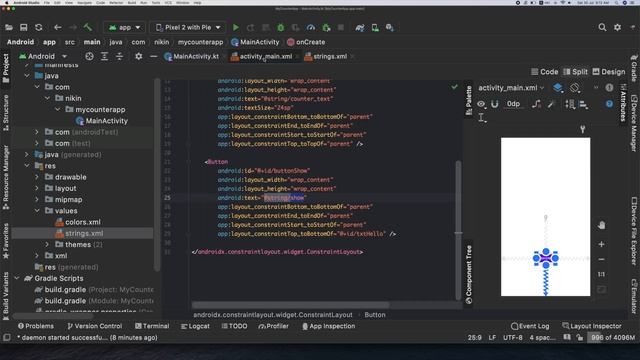Open Search Everywhere magnifier icon
The height and width of the screenshot is (360, 640).
(x=602, y=27)
